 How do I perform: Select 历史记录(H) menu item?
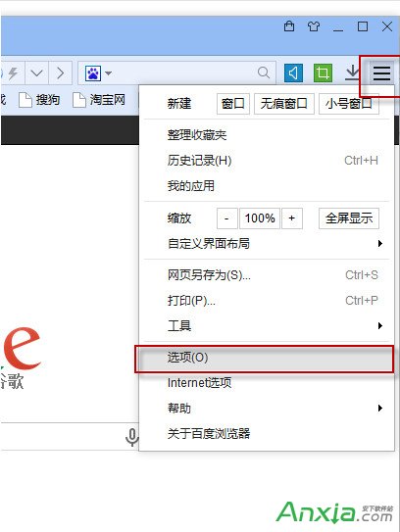(x=267, y=161)
